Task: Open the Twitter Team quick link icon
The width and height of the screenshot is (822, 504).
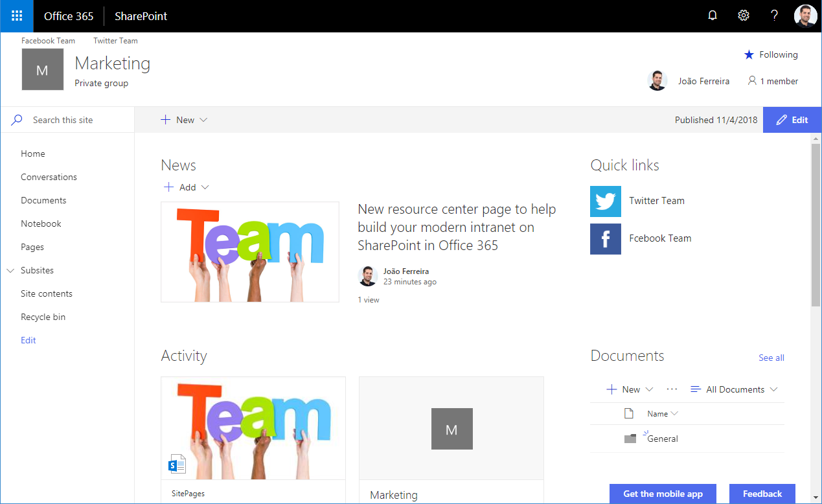Action: click(x=605, y=201)
